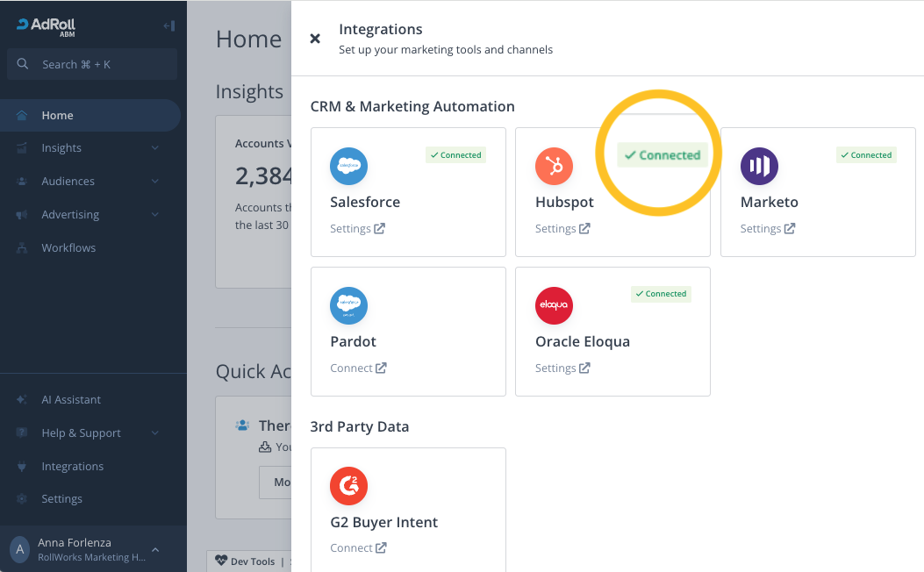Collapse the sidebar with arrow icon

coord(168,25)
